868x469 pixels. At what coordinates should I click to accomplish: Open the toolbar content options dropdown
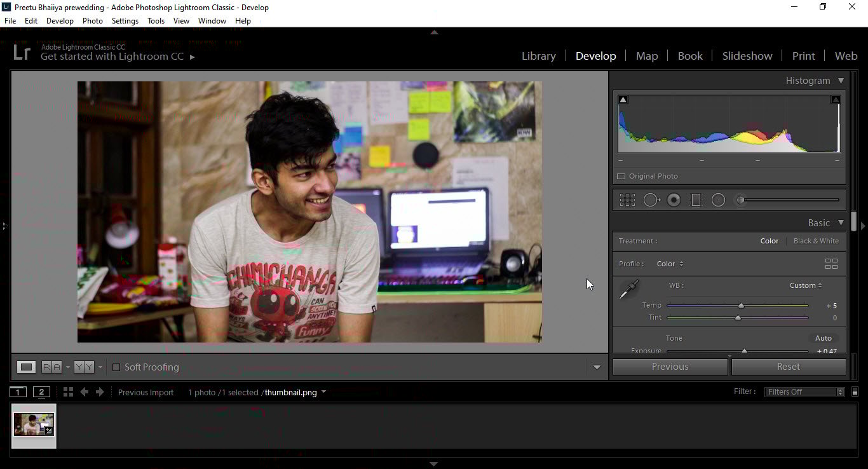pyautogui.click(x=597, y=367)
